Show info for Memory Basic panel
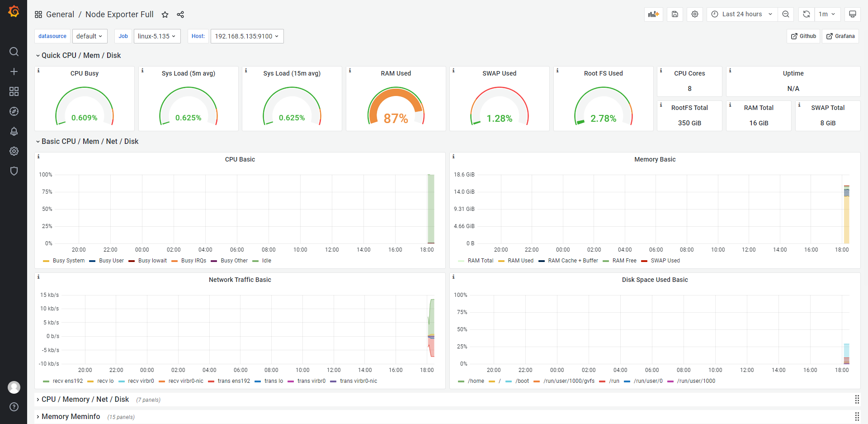Image resolution: width=868 pixels, height=424 pixels. (x=453, y=157)
